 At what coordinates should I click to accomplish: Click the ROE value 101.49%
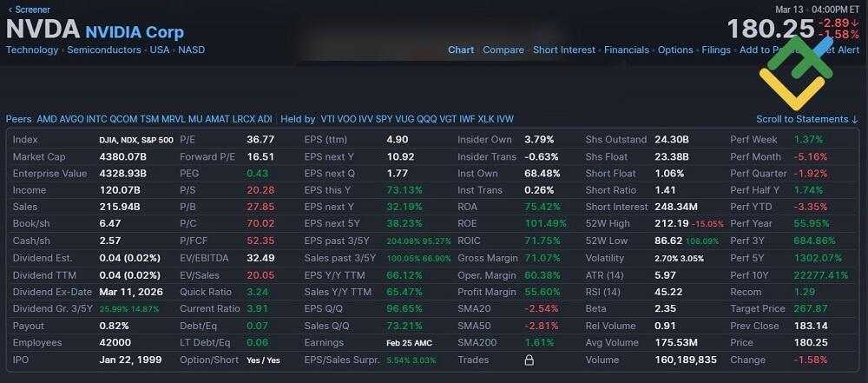point(546,223)
